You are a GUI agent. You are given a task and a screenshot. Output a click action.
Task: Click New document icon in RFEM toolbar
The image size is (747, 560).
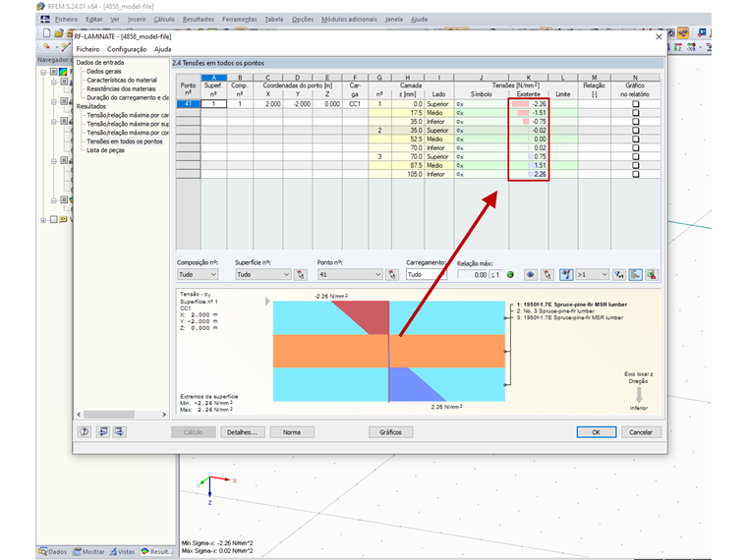(46, 32)
